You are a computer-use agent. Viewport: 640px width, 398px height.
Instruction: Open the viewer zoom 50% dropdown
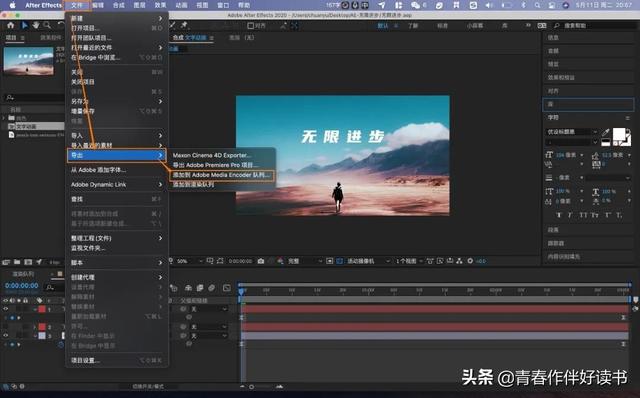pos(190,261)
